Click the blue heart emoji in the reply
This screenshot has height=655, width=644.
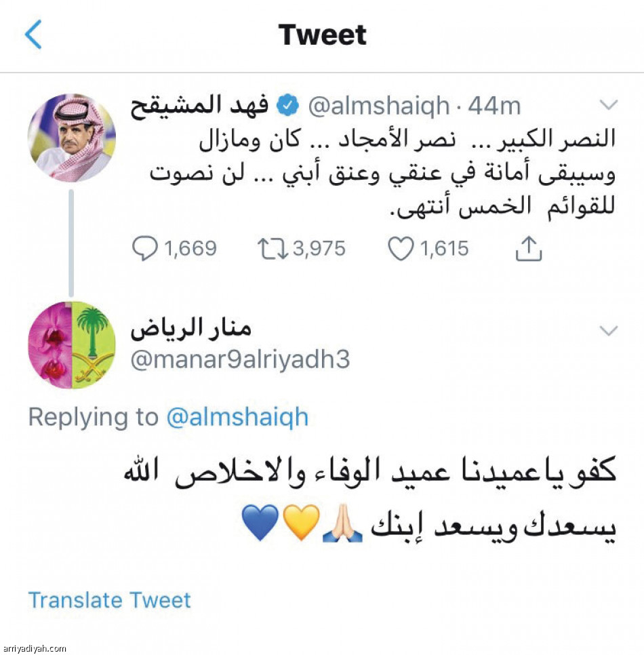click(255, 522)
